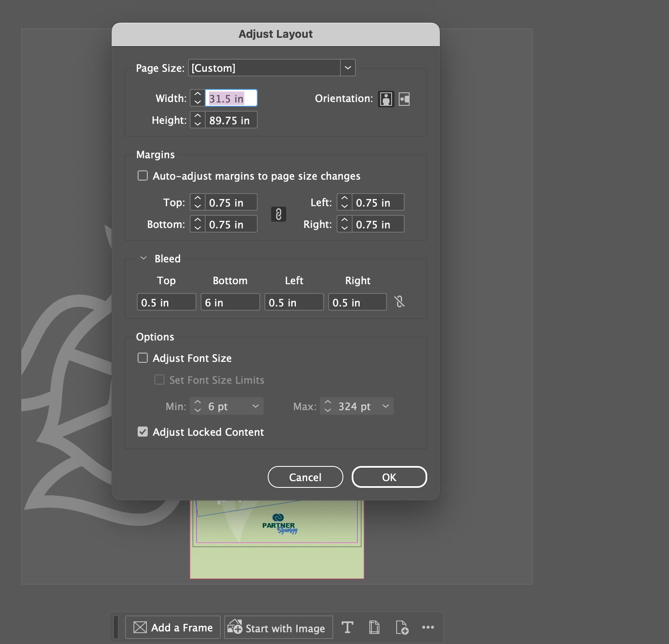This screenshot has height=644, width=669.
Task: Click the Left margin stepper arrows
Action: (x=345, y=202)
